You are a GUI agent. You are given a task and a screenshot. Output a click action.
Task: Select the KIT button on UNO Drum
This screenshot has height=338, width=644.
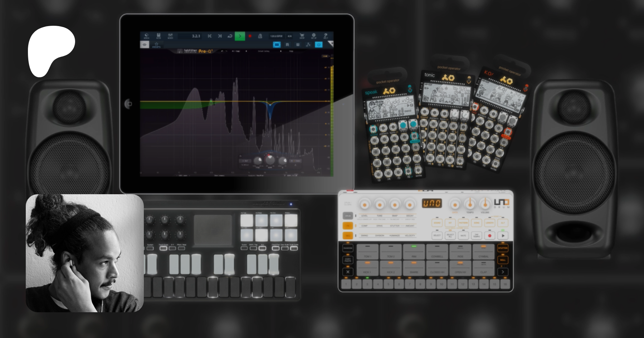coord(450,223)
